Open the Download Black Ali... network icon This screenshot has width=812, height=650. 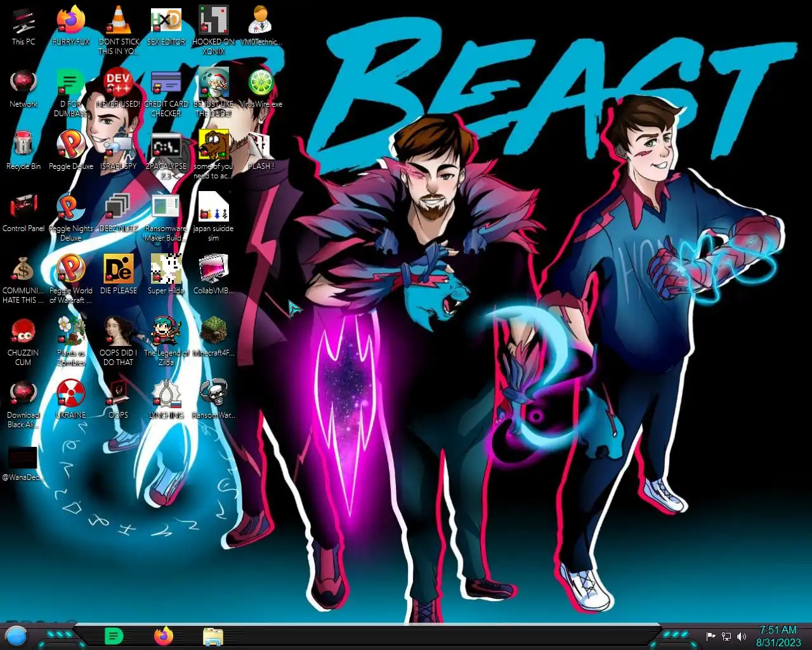tap(23, 404)
